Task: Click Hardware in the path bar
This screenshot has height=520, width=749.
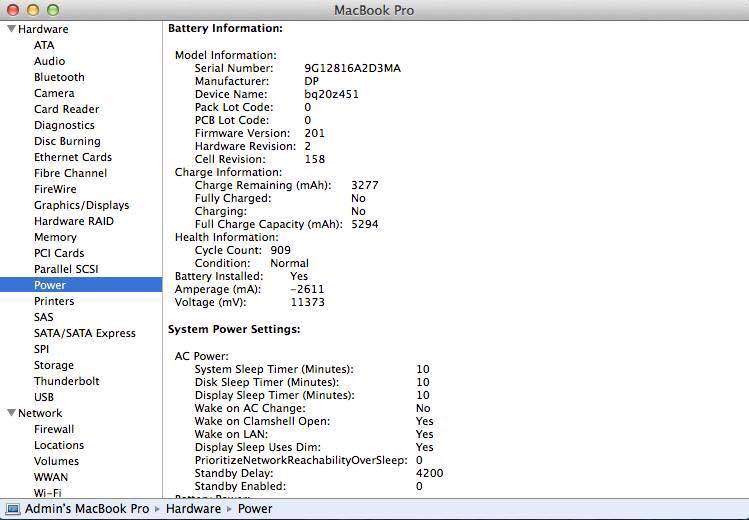Action: tap(193, 509)
